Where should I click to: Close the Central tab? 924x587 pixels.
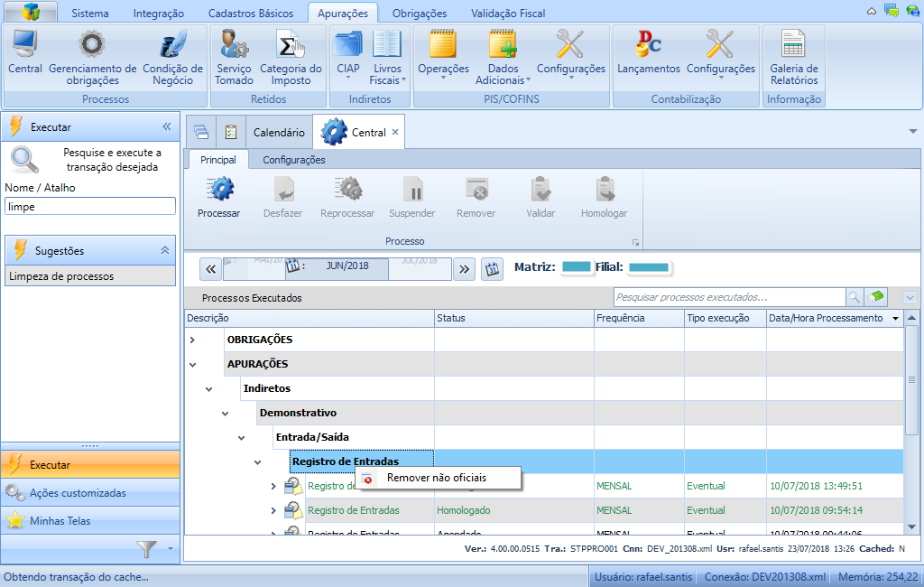pos(394,133)
